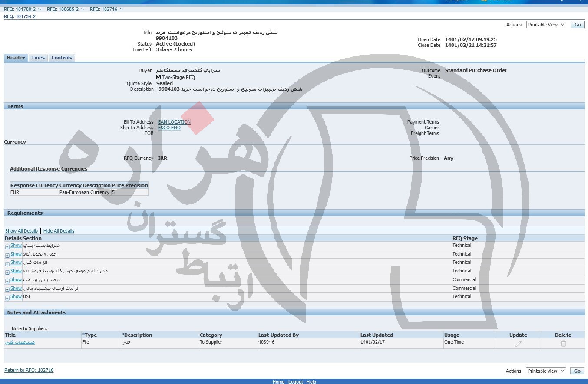This screenshot has height=384, width=588.
Task: Click the RFQ Currency value IRR
Action: click(x=162, y=158)
